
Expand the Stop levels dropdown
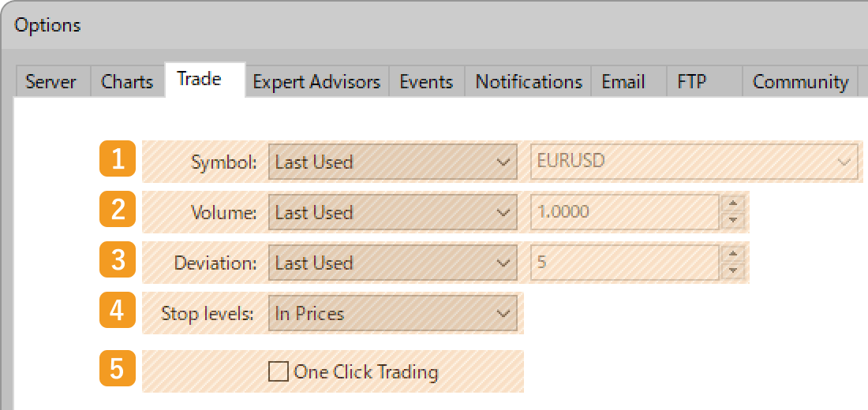[x=392, y=314]
